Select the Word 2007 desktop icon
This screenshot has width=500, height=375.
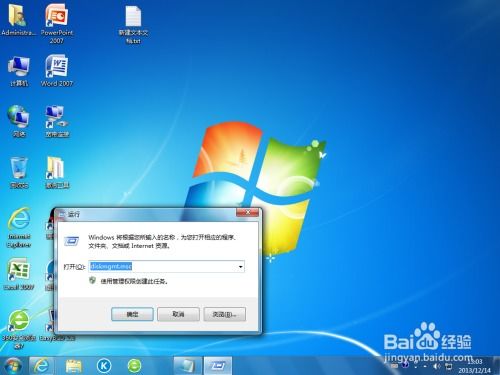point(57,71)
